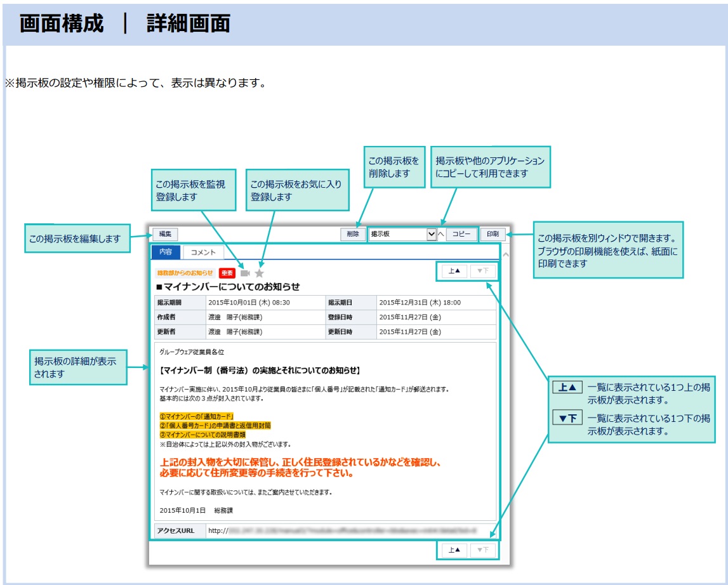Toggle the 重要 (important) badge label

[228, 273]
